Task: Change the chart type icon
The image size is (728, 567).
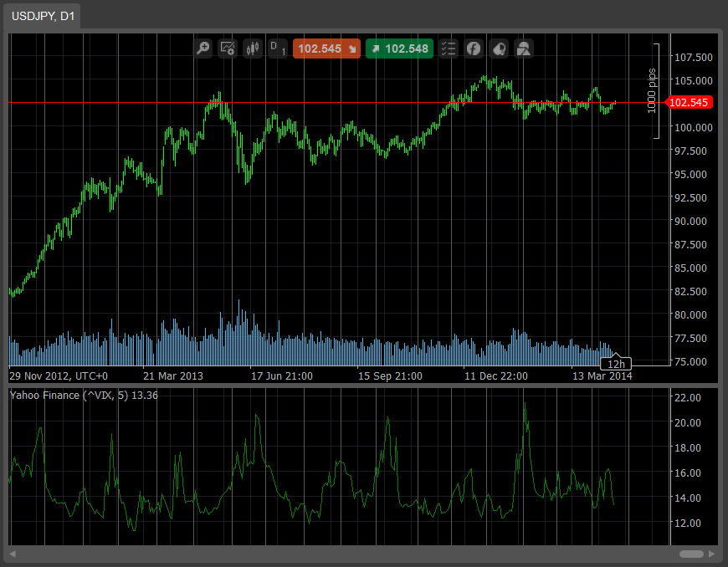Action: coord(252,49)
